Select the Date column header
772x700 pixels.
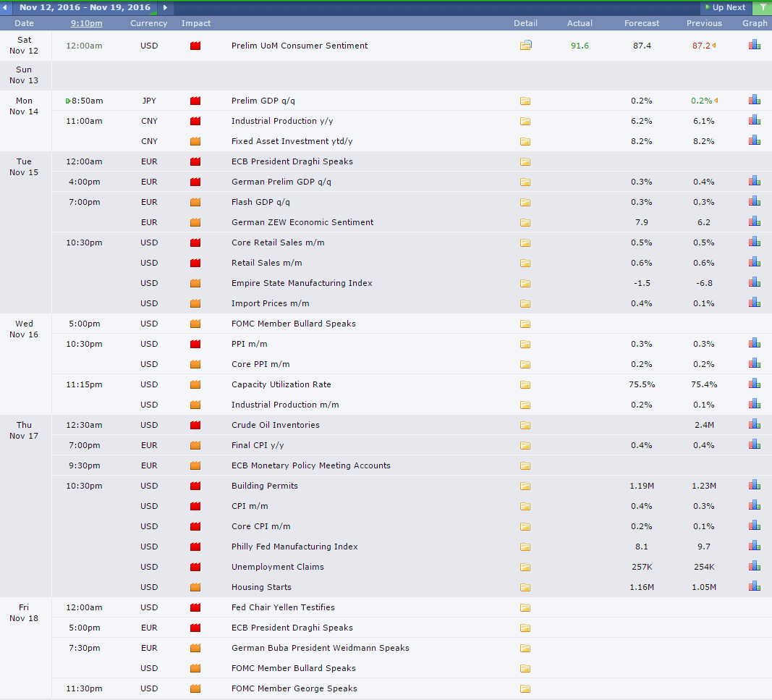24,23
